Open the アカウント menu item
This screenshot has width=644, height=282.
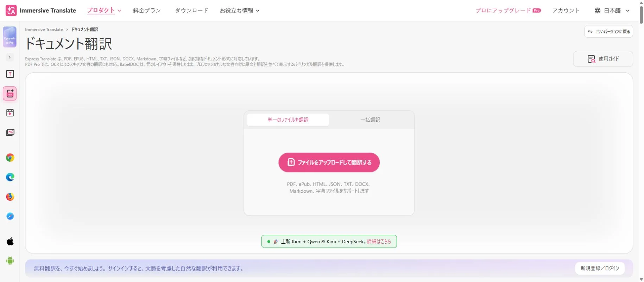click(x=566, y=11)
